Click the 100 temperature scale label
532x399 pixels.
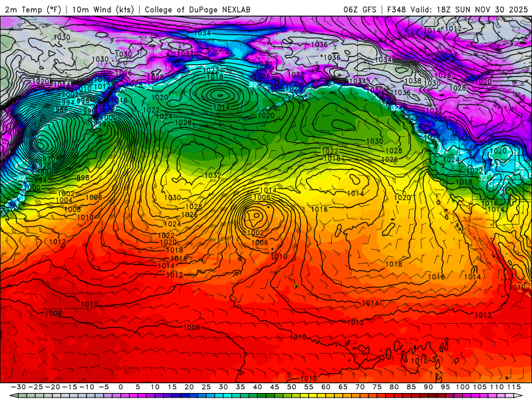coord(462,387)
